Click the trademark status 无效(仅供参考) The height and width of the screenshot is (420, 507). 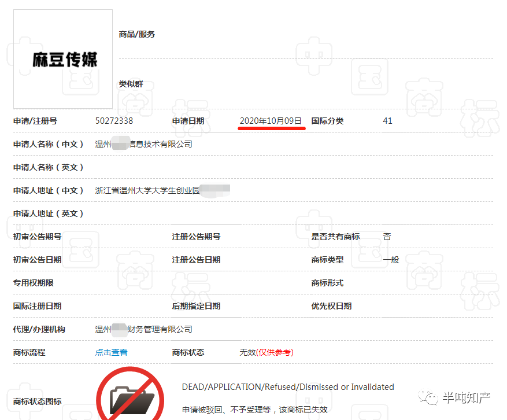(267, 352)
